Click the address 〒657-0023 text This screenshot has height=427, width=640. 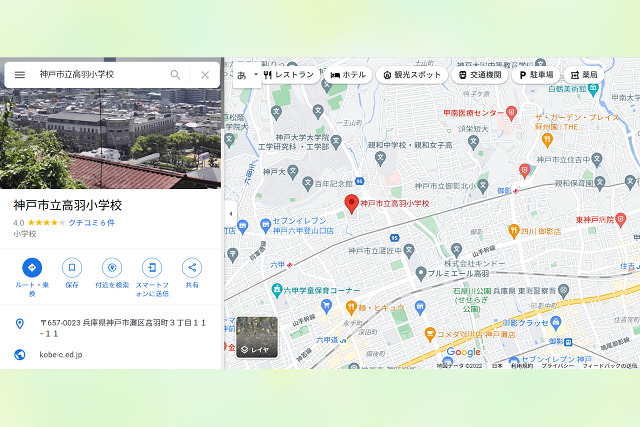pos(123,328)
